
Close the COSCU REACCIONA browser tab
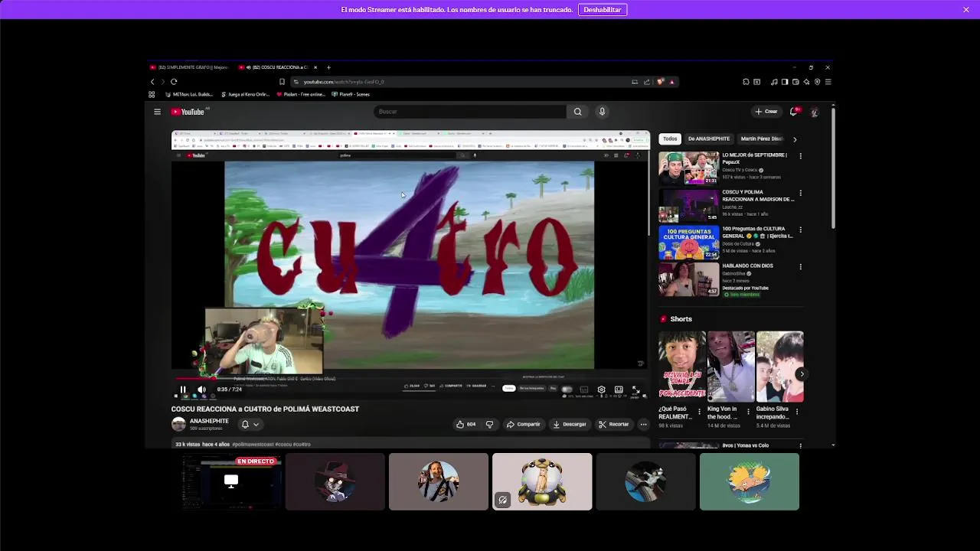click(x=315, y=67)
